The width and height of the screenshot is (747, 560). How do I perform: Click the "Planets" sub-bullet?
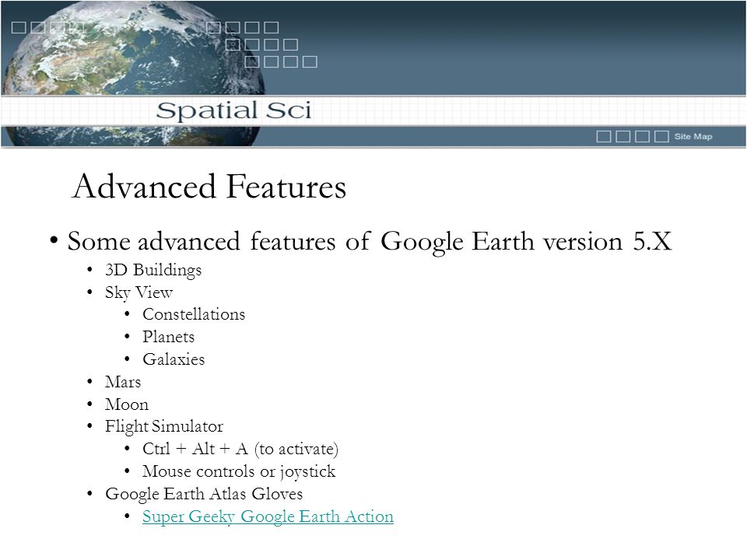point(169,337)
